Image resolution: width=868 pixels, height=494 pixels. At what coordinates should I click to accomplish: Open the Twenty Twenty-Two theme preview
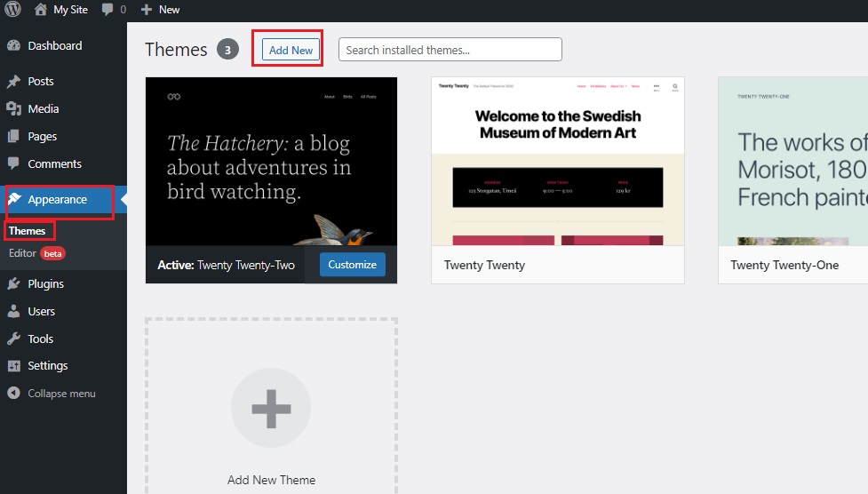coord(271,161)
